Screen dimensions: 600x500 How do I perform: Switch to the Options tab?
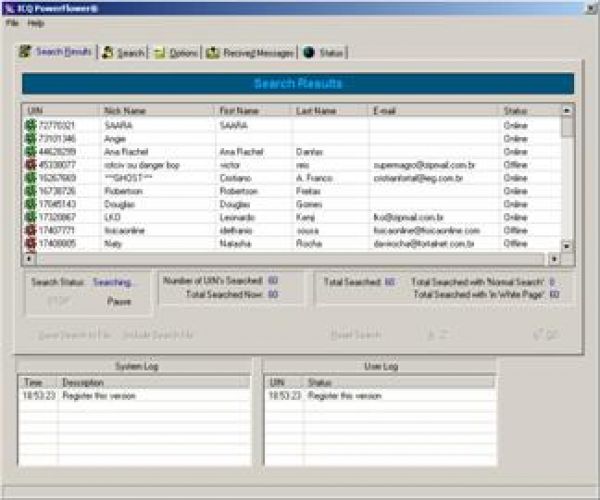(x=177, y=53)
